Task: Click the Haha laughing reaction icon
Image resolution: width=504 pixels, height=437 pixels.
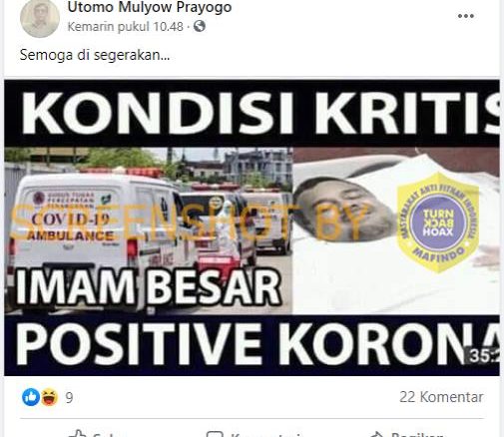Action: click(49, 397)
